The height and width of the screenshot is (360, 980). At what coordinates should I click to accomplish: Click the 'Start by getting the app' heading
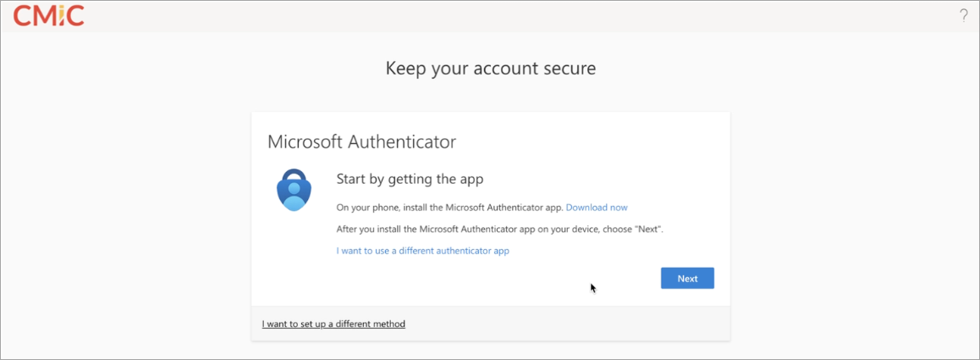[410, 180]
